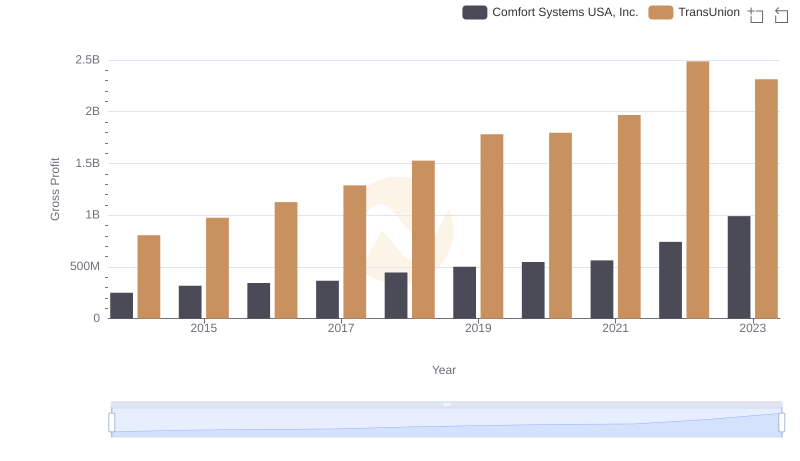
Task: Click the 500M y-axis label
Action: pos(85,266)
